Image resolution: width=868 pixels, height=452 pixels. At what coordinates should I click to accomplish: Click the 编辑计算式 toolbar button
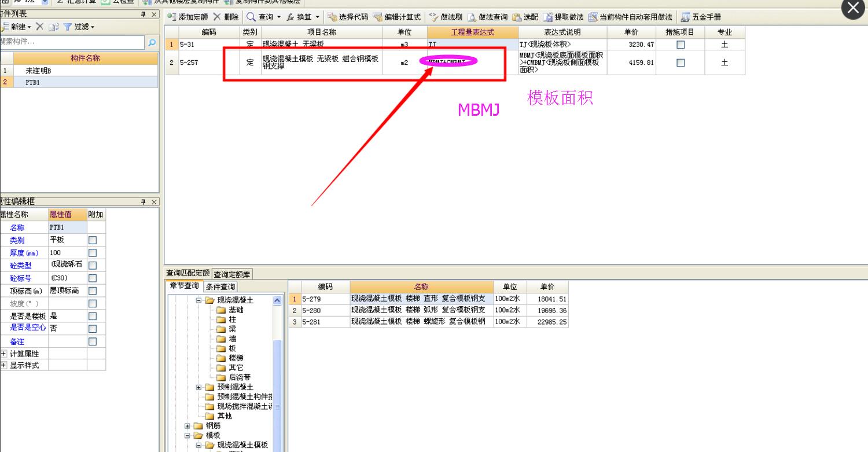point(397,17)
